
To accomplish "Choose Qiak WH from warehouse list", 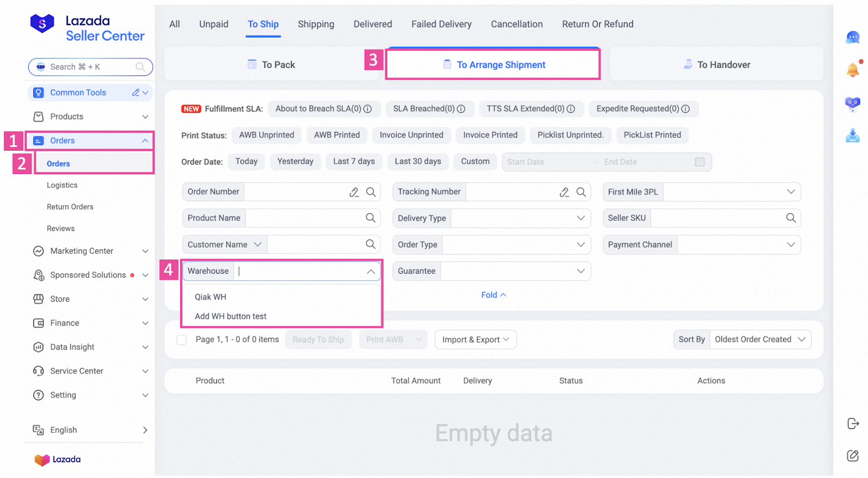I will point(210,297).
